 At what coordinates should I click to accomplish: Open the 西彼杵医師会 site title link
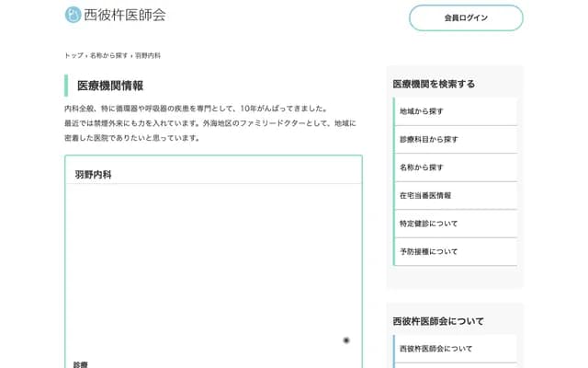click(x=125, y=15)
